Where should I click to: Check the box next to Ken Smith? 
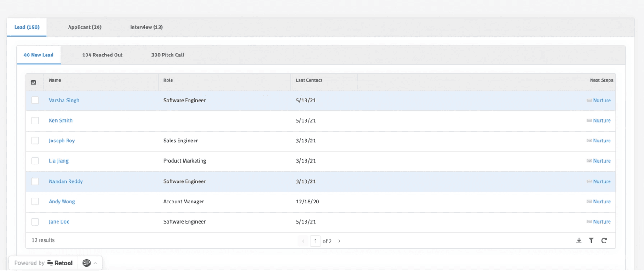tap(35, 120)
